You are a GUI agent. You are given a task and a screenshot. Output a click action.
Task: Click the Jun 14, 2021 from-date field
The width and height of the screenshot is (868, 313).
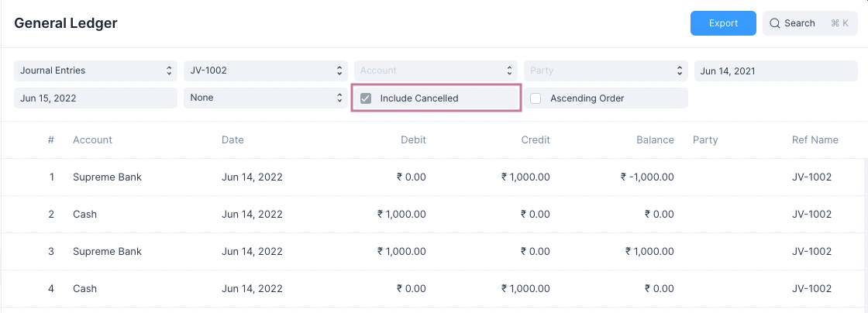pyautogui.click(x=775, y=71)
